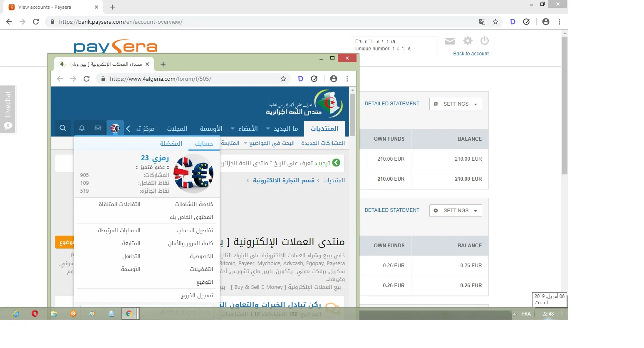Click تسجيل الخروج to log out
This screenshot has height=348, width=644.
tap(196, 296)
